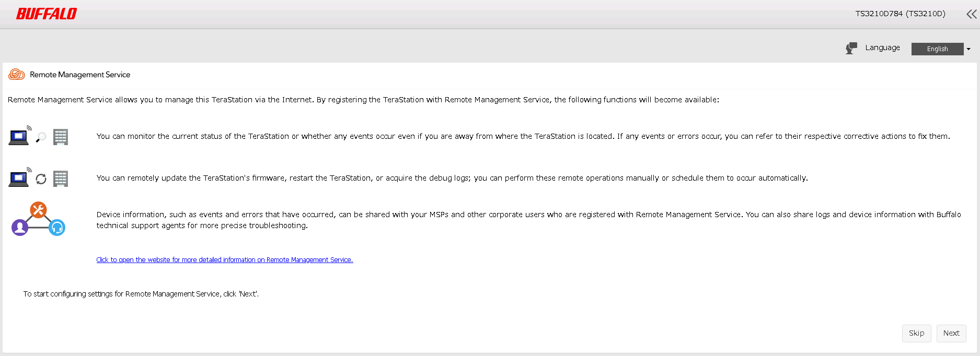Click the server icon in the firmware update row

pos(61,179)
